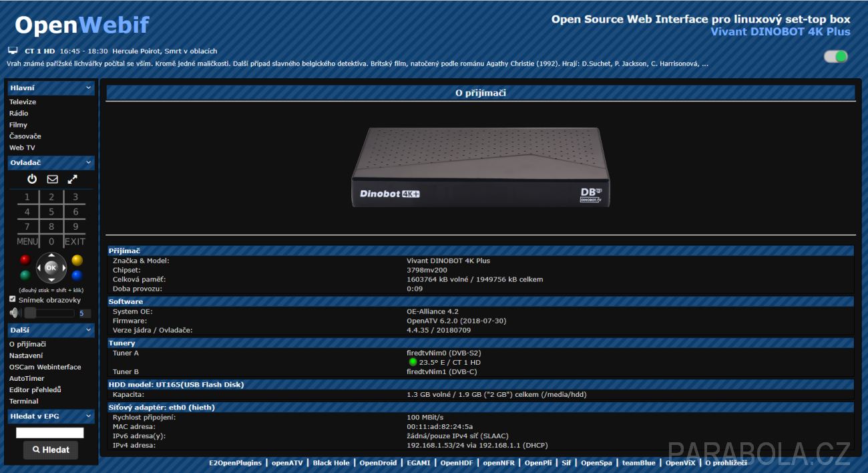The width and height of the screenshot is (868, 473).
Task: Click the power standby icon in Ovladač
Action: pos(32,179)
